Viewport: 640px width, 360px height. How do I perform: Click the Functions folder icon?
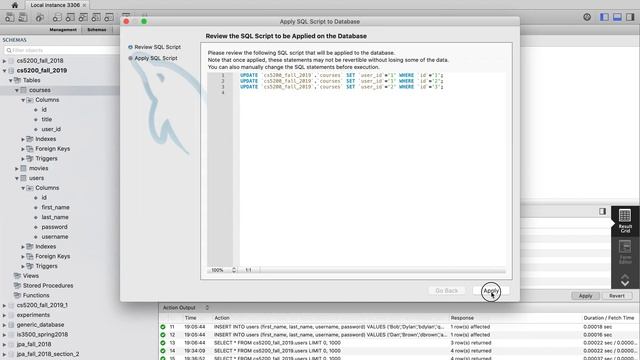pyautogui.click(x=17, y=296)
